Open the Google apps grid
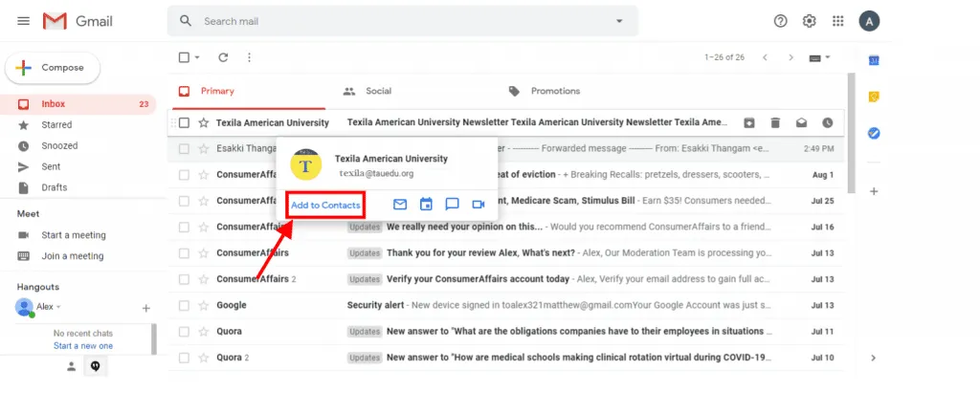 tap(838, 21)
